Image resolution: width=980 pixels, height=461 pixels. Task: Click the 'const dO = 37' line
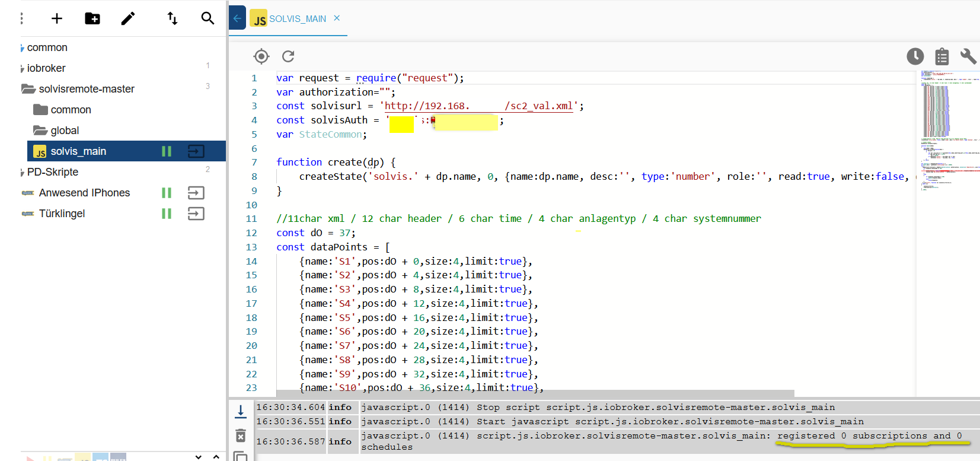[316, 233]
